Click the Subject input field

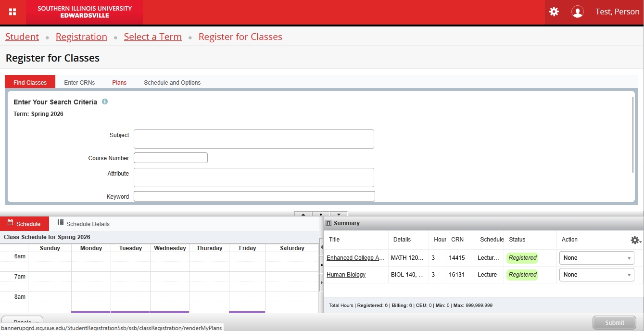point(253,139)
